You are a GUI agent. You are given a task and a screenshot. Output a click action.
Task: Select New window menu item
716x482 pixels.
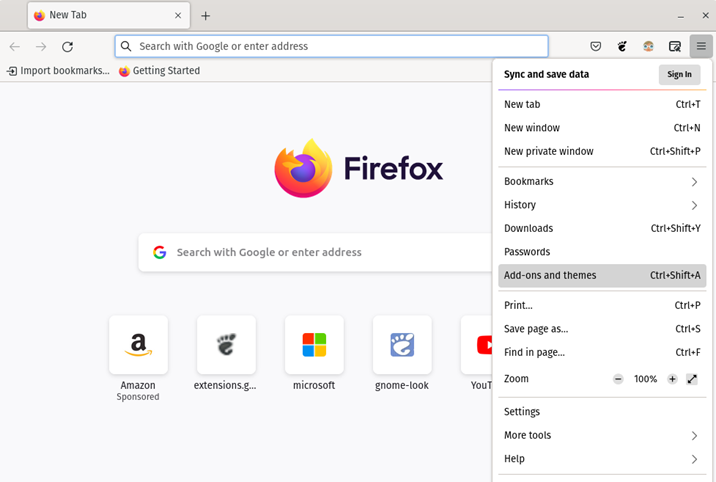coord(602,128)
